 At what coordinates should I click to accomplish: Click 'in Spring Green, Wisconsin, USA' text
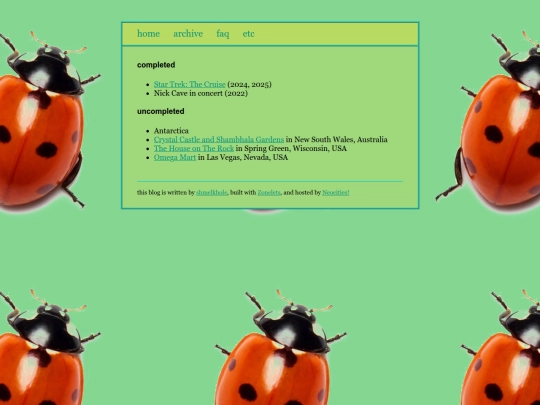coord(291,148)
